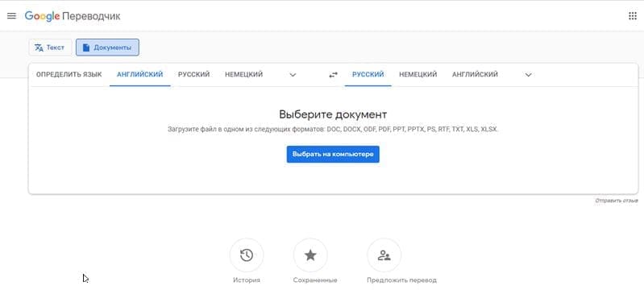The image size is (644, 294).
Task: Select Определить язык as source
Action: pyautogui.click(x=69, y=75)
